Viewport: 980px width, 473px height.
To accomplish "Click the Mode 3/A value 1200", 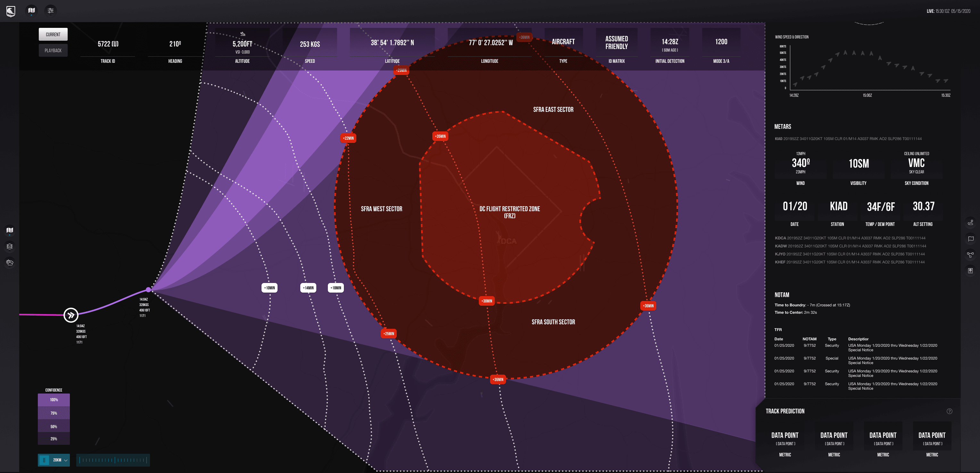I will [x=721, y=41].
